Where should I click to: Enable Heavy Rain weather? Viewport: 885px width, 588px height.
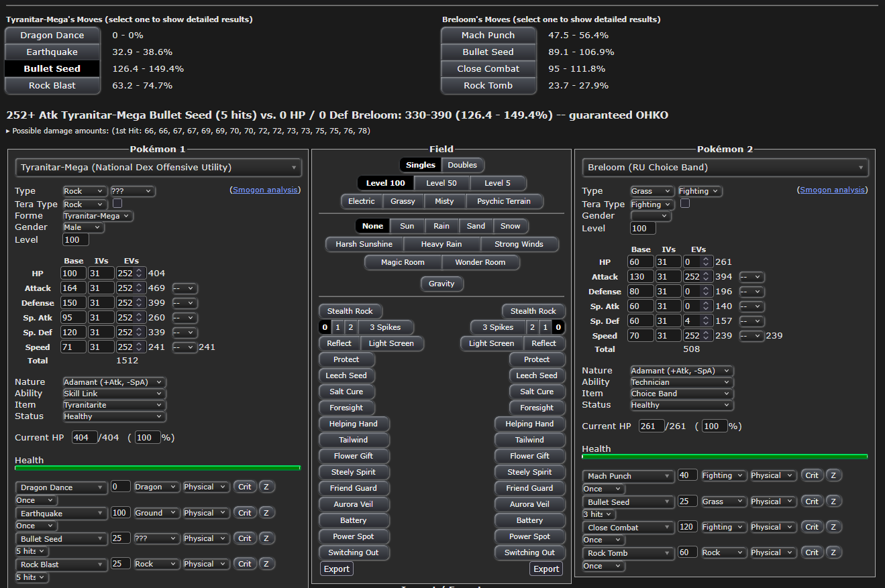click(x=441, y=244)
